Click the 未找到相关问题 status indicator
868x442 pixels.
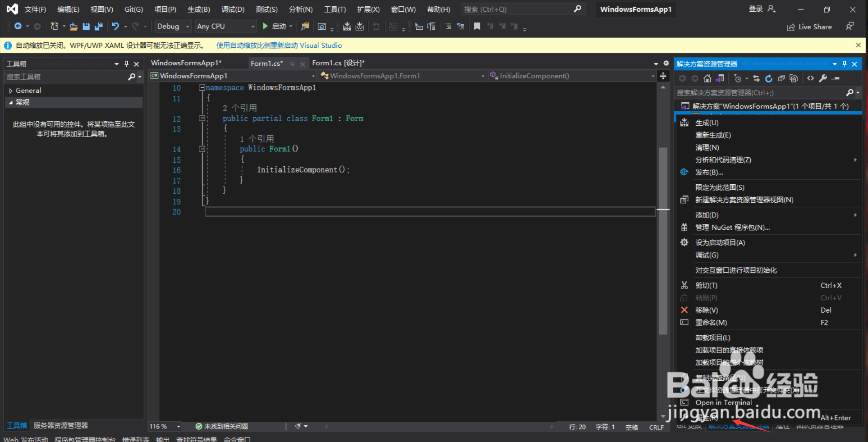[222, 426]
